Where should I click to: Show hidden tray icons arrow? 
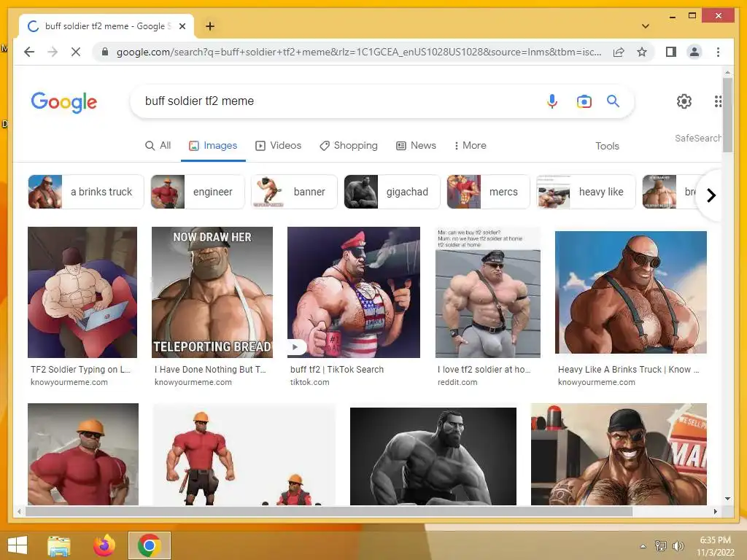[x=643, y=546]
